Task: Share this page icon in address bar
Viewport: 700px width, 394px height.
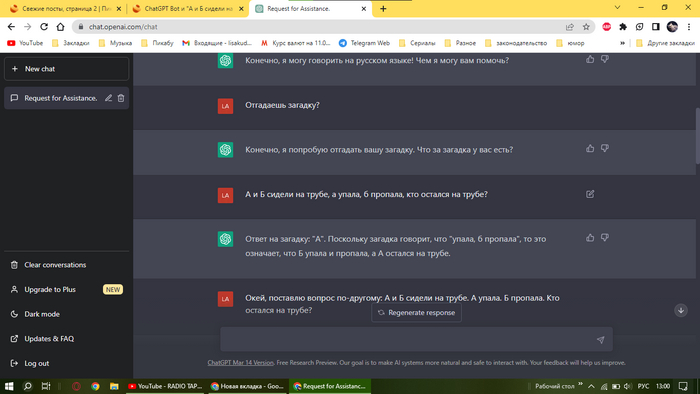Action: click(x=570, y=27)
